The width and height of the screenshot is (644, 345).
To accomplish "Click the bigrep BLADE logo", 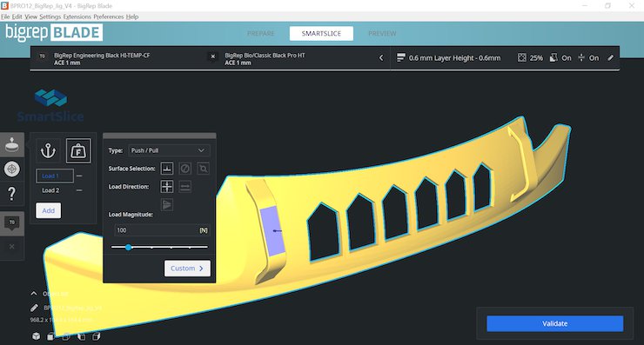I will coord(54,32).
